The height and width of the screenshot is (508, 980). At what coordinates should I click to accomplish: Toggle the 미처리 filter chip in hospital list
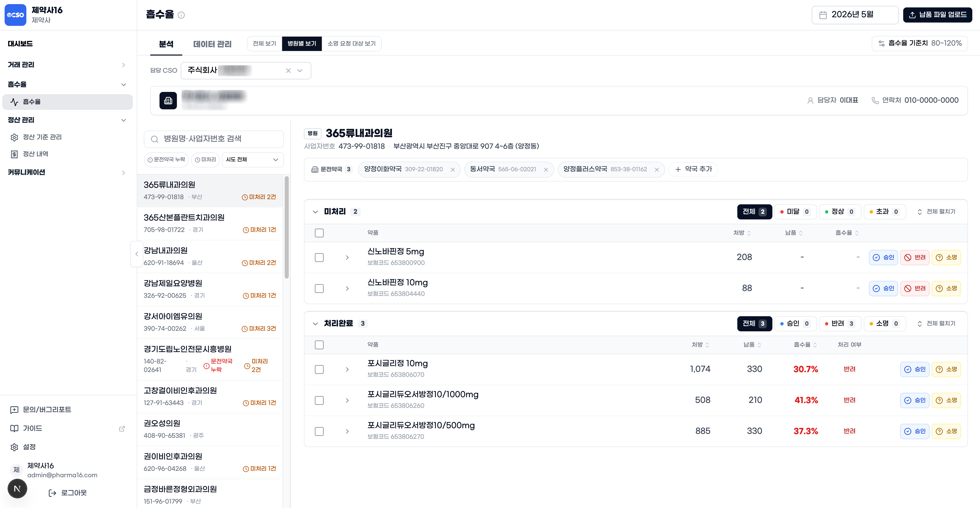coord(205,160)
